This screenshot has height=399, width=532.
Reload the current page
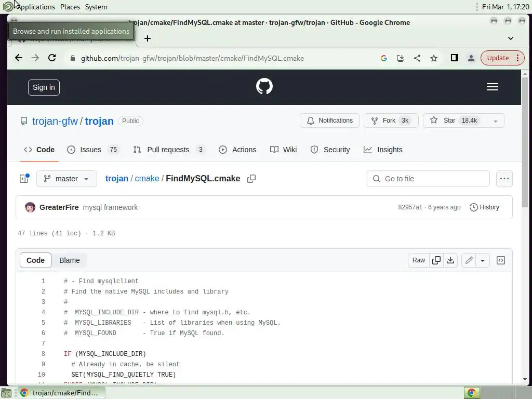(x=52, y=58)
